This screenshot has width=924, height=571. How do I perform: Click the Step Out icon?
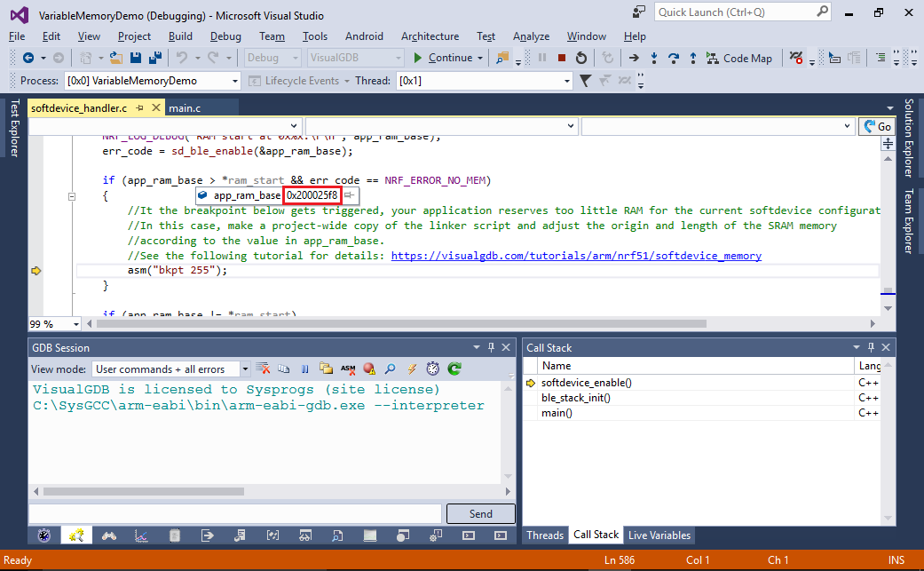click(x=693, y=58)
